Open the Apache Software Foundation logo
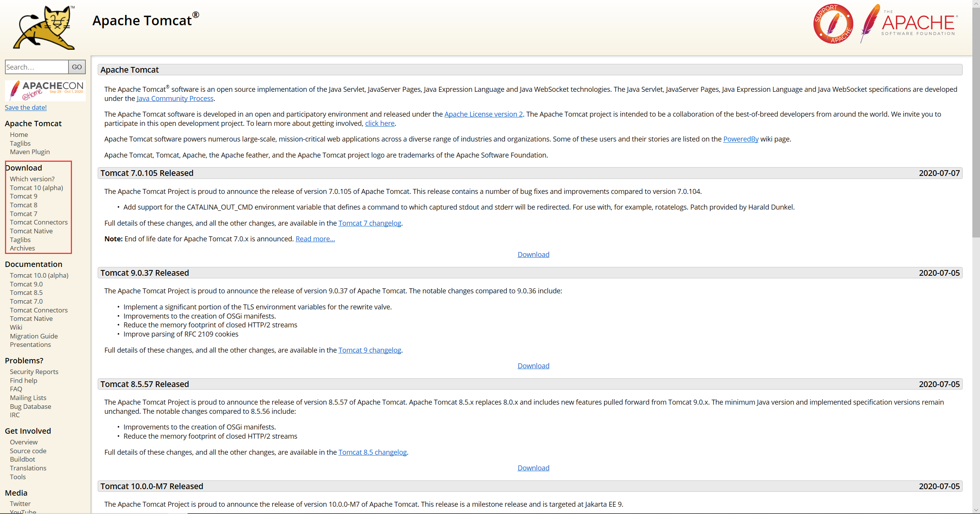 coord(910,24)
